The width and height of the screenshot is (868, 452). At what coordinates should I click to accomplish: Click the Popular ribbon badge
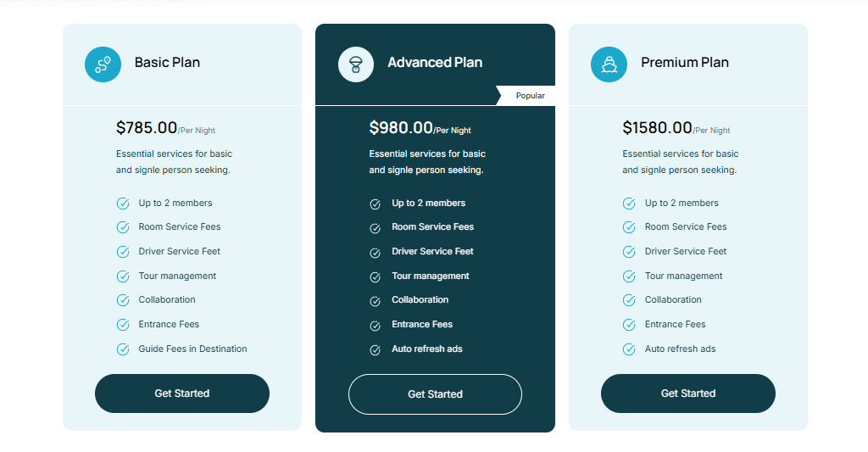pyautogui.click(x=527, y=96)
